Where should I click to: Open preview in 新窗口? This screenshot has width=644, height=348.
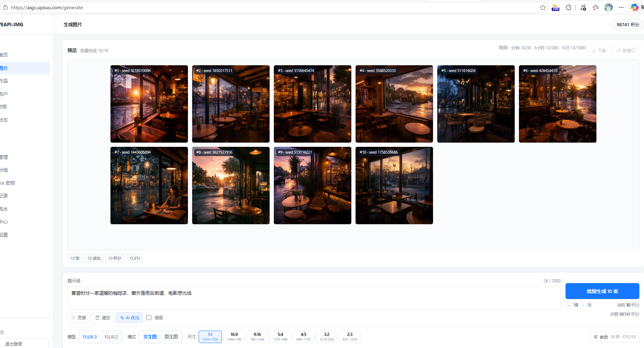(626, 51)
